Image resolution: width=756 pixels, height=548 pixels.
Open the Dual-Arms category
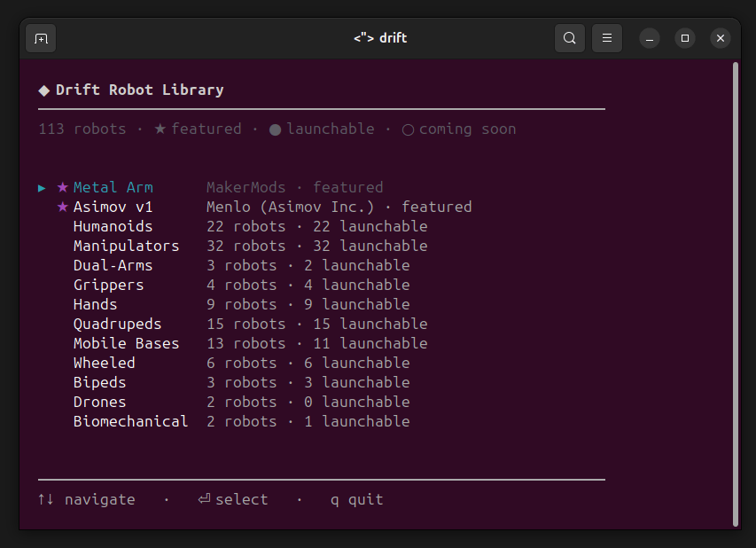(x=113, y=265)
